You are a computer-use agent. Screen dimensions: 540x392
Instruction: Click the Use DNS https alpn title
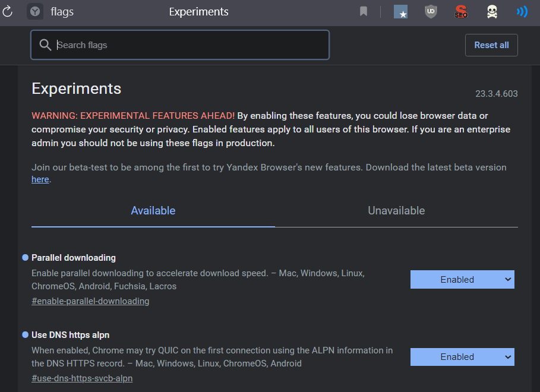pos(71,335)
